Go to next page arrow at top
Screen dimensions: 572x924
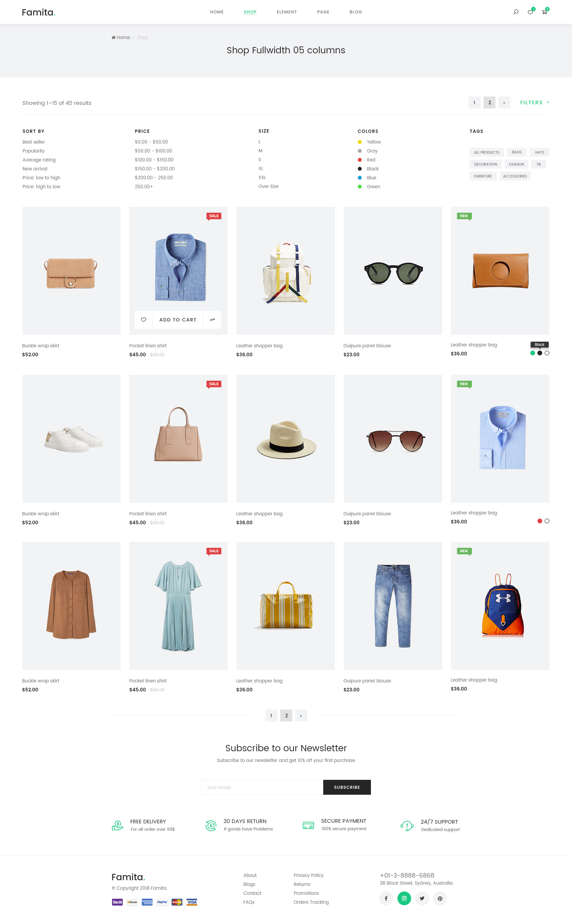[504, 102]
